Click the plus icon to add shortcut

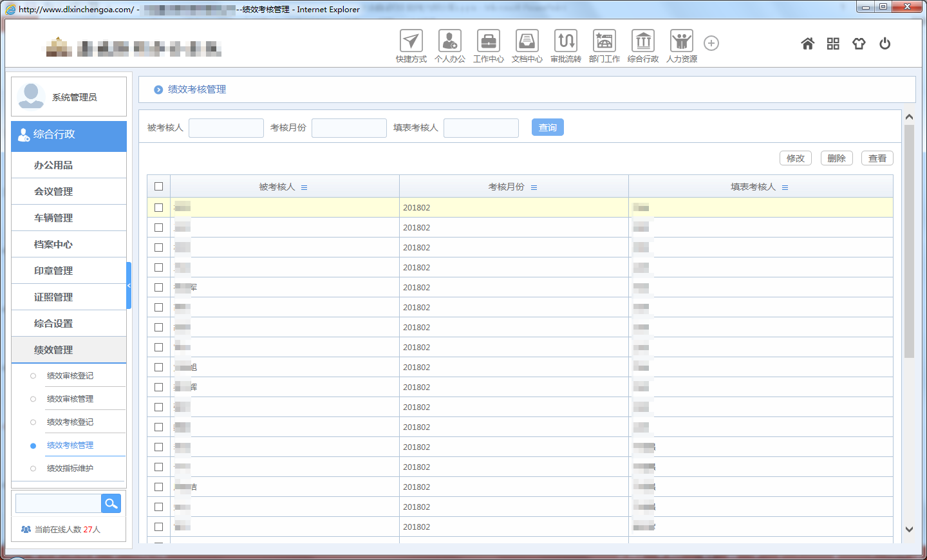[711, 43]
